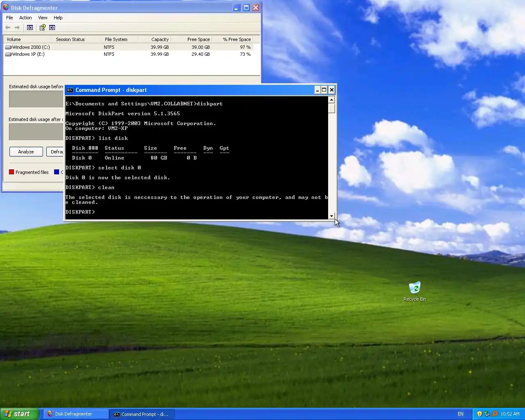The width and height of the screenshot is (525, 420).
Task: Sort by Volume column header
Action: (x=27, y=39)
